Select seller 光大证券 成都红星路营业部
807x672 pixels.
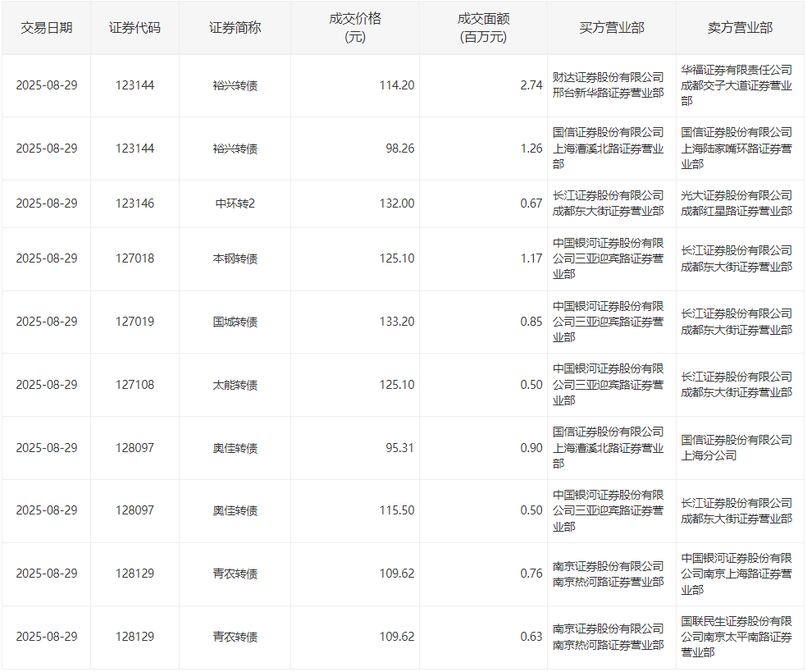click(736, 203)
